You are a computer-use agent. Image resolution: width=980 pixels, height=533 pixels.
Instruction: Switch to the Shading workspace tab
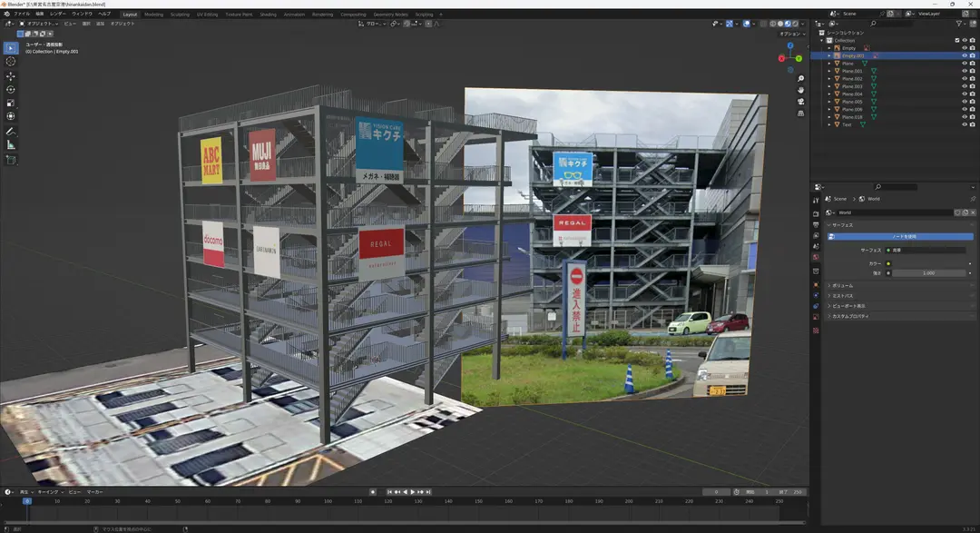(x=268, y=15)
